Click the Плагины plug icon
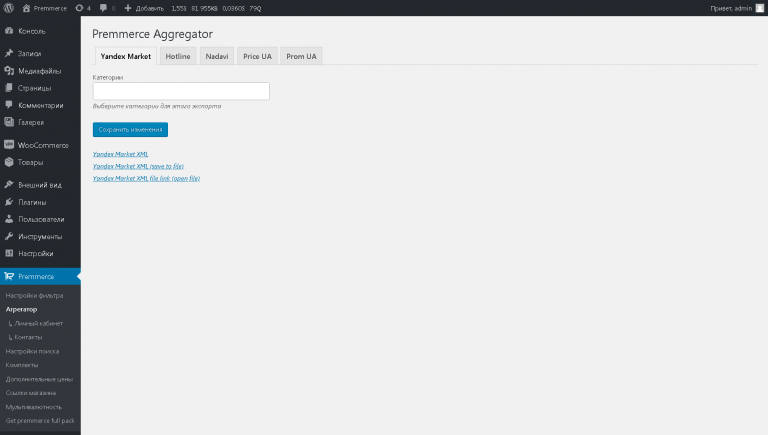Viewport: 768px width, 435px height. click(8, 202)
